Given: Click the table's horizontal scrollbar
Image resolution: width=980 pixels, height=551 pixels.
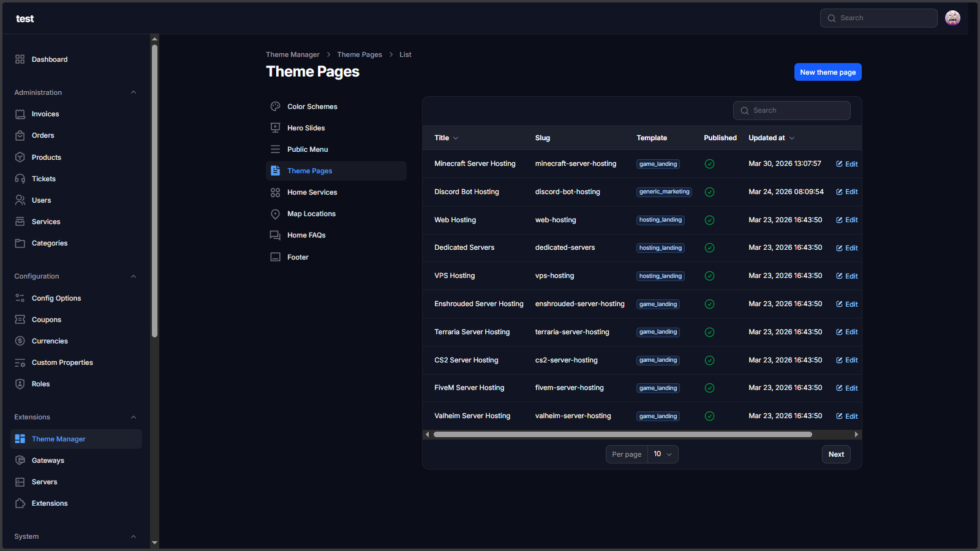Looking at the screenshot, I should point(622,435).
